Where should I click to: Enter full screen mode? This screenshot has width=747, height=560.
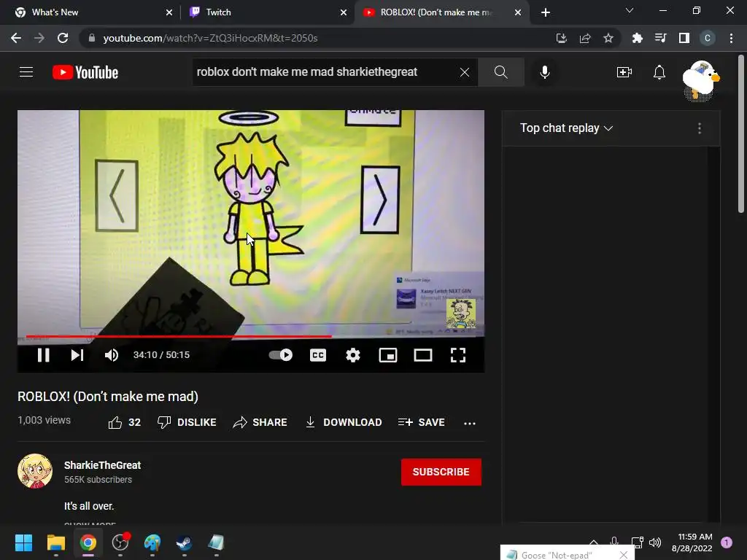click(458, 355)
